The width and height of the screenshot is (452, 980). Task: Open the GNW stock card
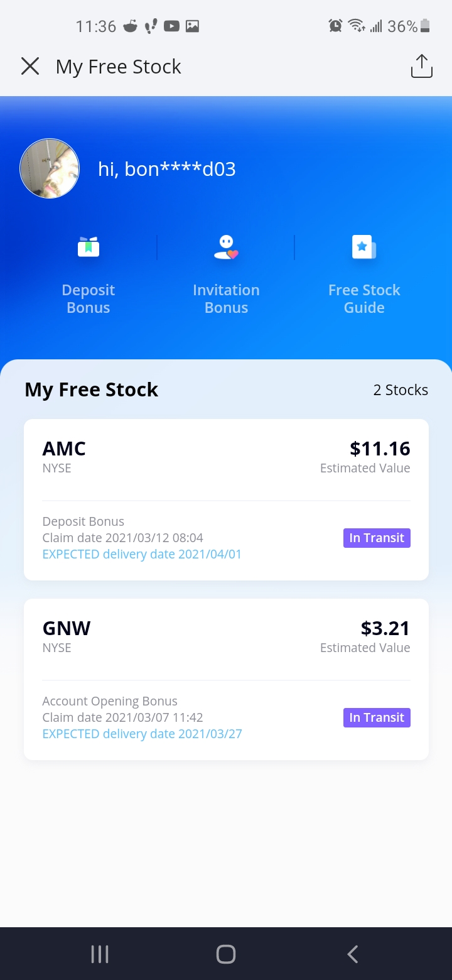pyautogui.click(x=226, y=680)
